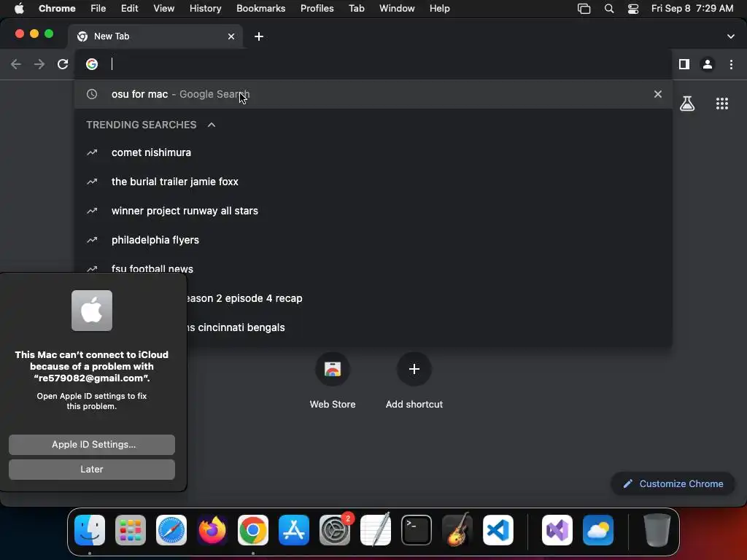Screen dimensions: 747x560
Task: Collapse the Trending Searches section
Action: coord(212,125)
